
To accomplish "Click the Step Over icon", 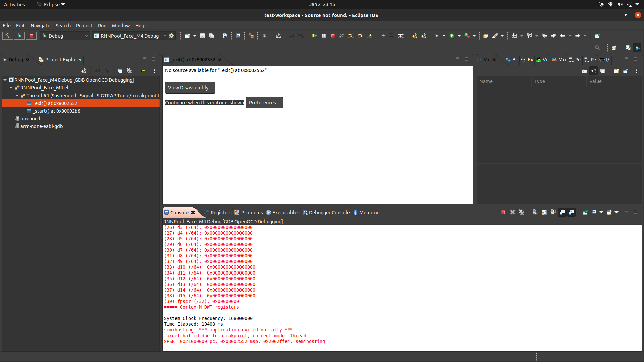I will [x=360, y=36].
